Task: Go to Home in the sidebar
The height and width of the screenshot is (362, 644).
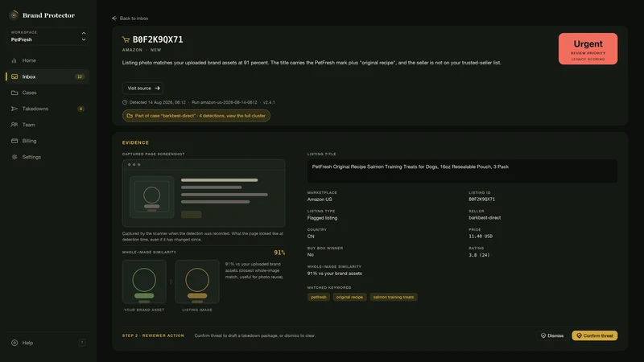Action: [48, 60]
